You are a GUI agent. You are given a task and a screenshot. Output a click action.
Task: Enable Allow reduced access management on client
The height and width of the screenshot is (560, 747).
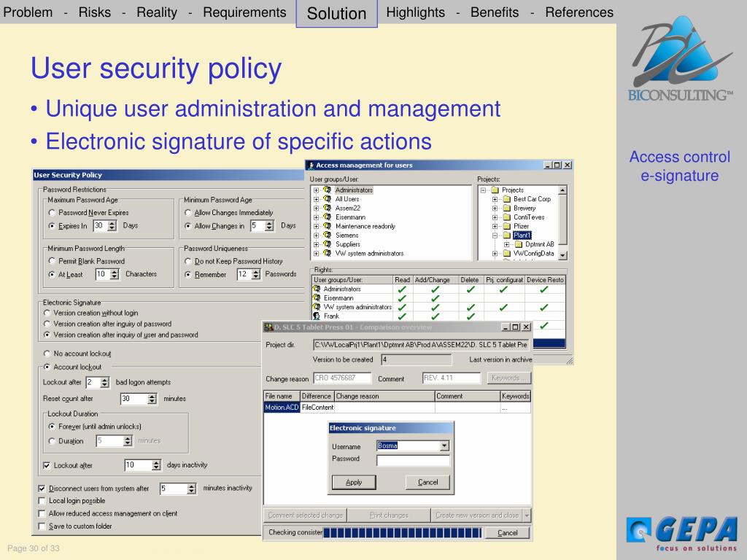coord(42,513)
